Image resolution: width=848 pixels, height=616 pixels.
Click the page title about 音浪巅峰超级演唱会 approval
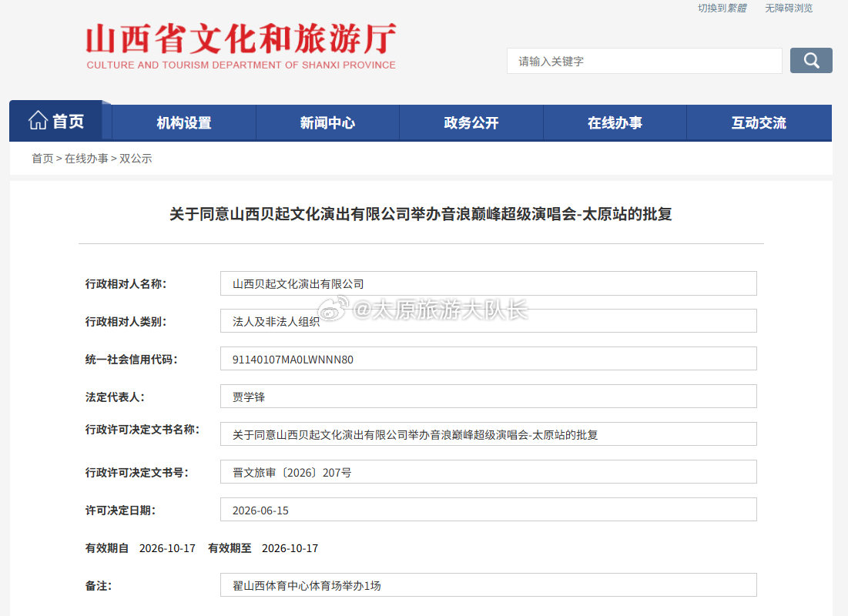click(421, 214)
